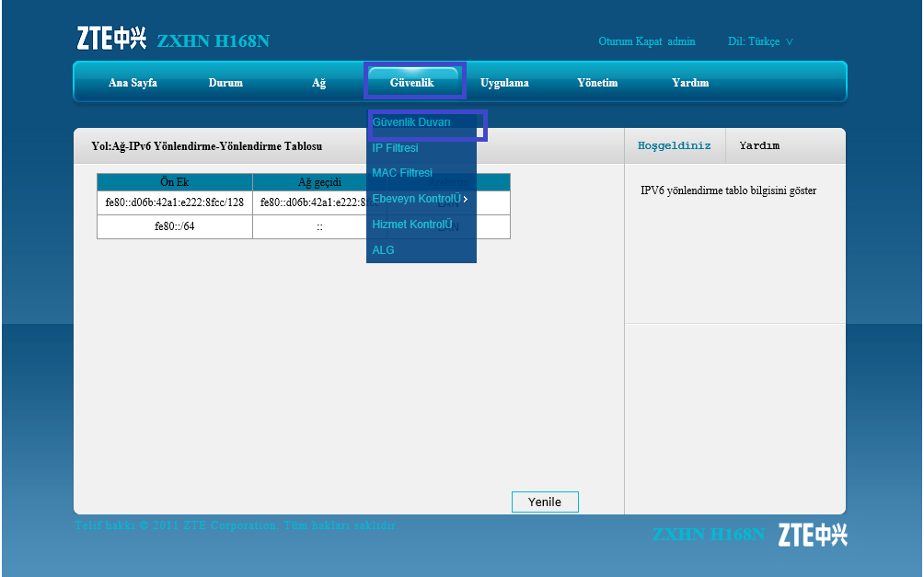Open the Ana Sayfa menu
Viewport: 924px width, 577px height.
point(133,83)
